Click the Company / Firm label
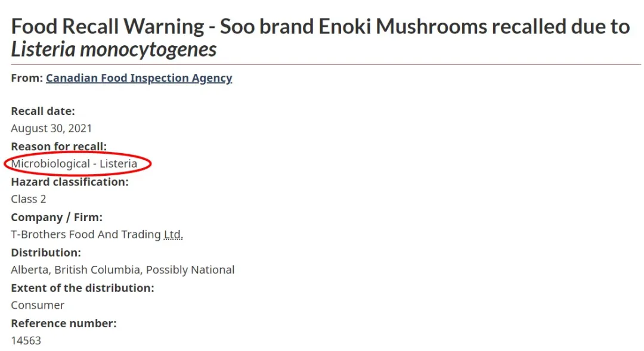 [x=57, y=217]
